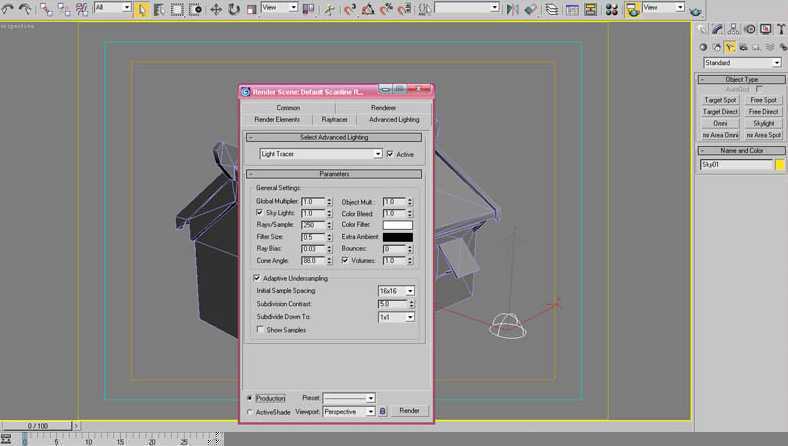Open the Material Editor
788x446 pixels.
[612, 9]
